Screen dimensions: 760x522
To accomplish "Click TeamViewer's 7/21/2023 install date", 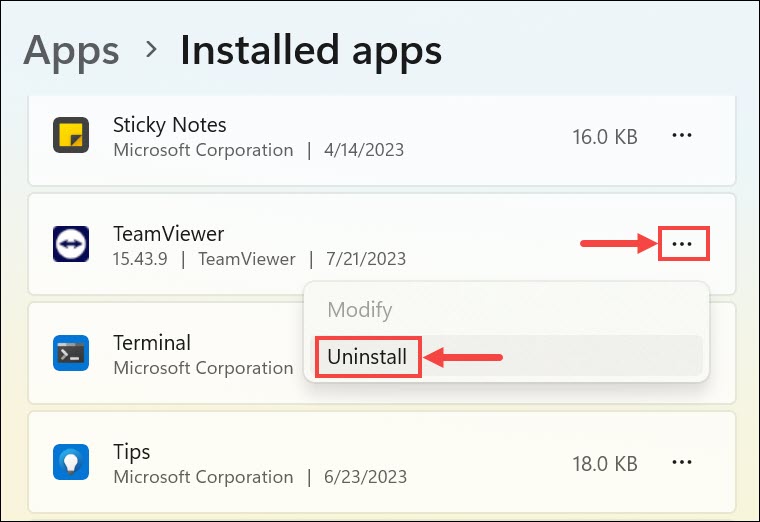I will pyautogui.click(x=366, y=259).
